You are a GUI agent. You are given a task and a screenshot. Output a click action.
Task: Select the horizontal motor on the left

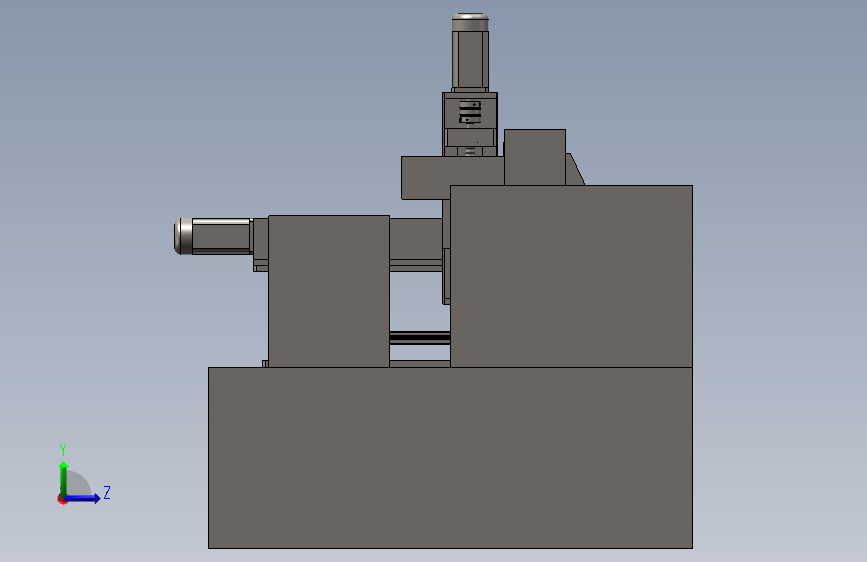tap(213, 236)
